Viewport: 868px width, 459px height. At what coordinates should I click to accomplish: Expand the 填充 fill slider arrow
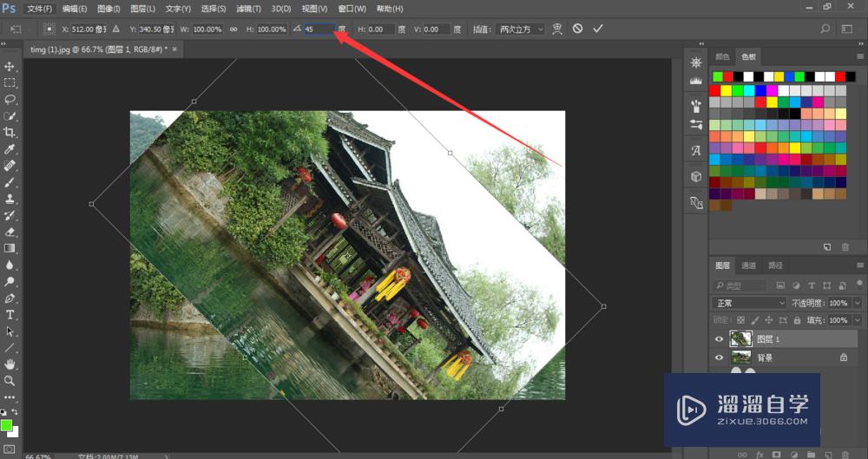tap(858, 320)
